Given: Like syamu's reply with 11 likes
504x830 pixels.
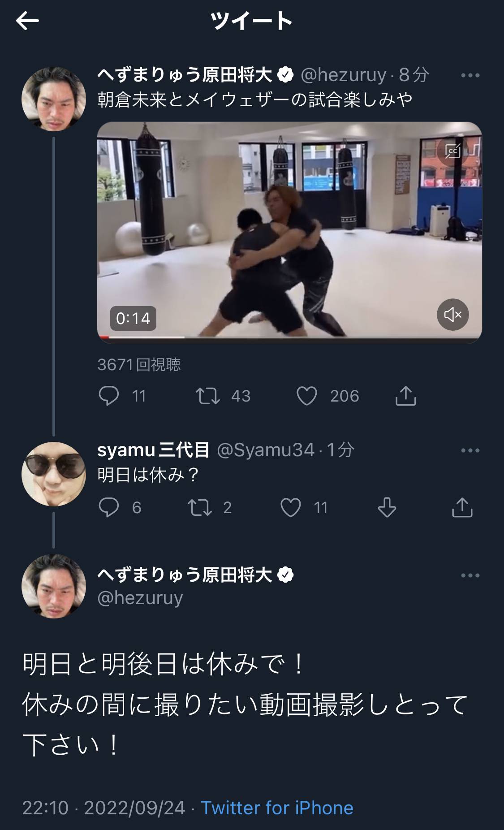Looking at the screenshot, I should (x=291, y=507).
